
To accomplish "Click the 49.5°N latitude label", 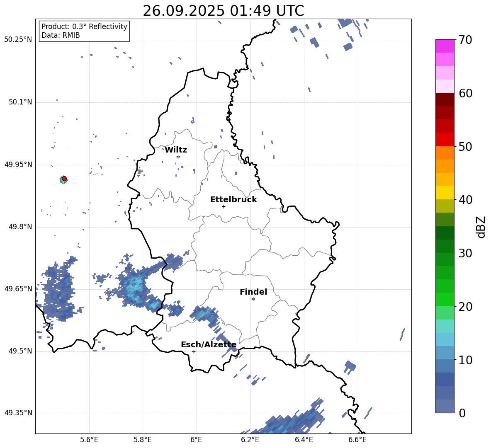I will tap(20, 351).
